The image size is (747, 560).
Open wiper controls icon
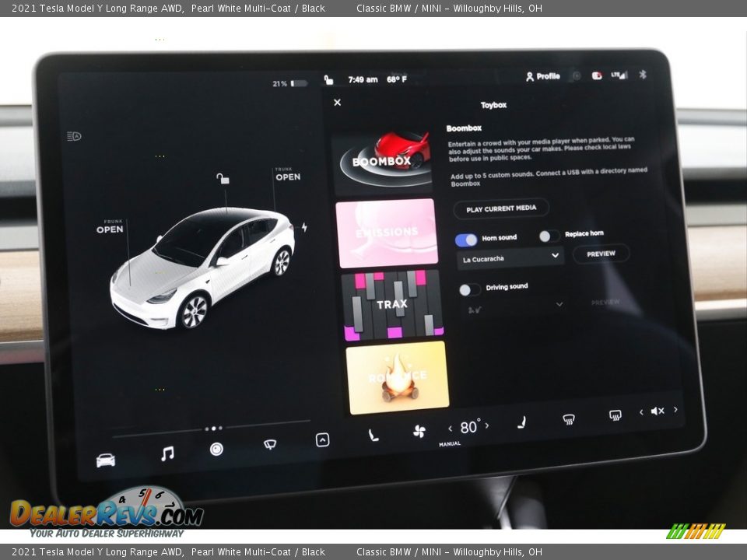[x=270, y=445]
